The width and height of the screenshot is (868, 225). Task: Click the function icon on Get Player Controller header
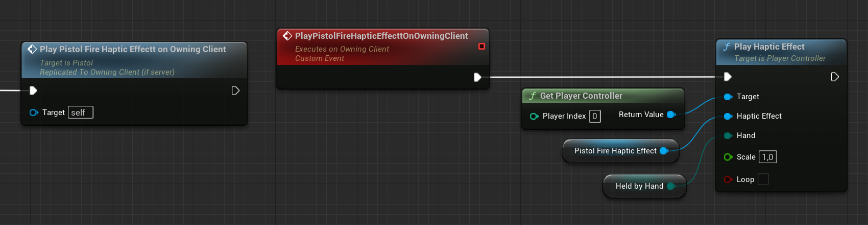tap(533, 96)
